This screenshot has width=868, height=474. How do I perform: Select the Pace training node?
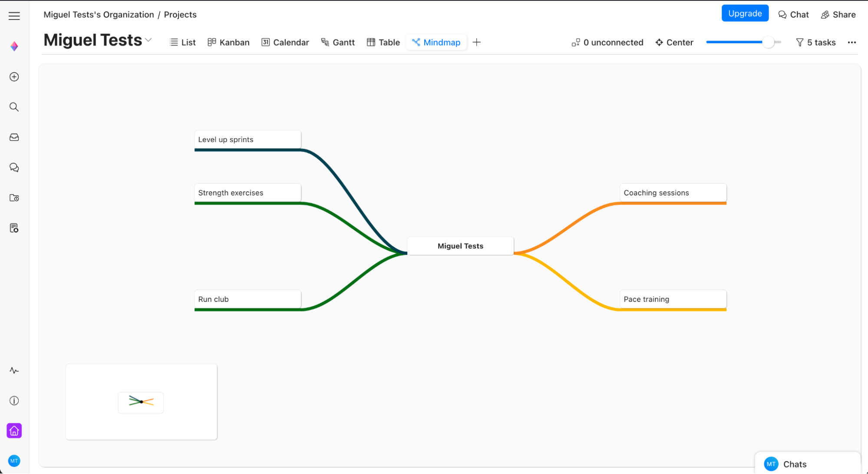(673, 299)
